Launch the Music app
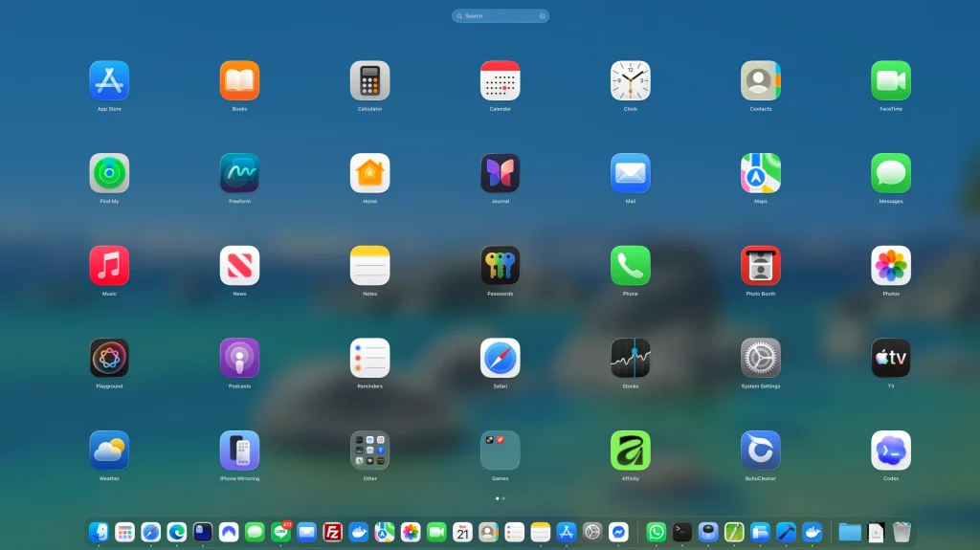This screenshot has width=980, height=550. [109, 266]
